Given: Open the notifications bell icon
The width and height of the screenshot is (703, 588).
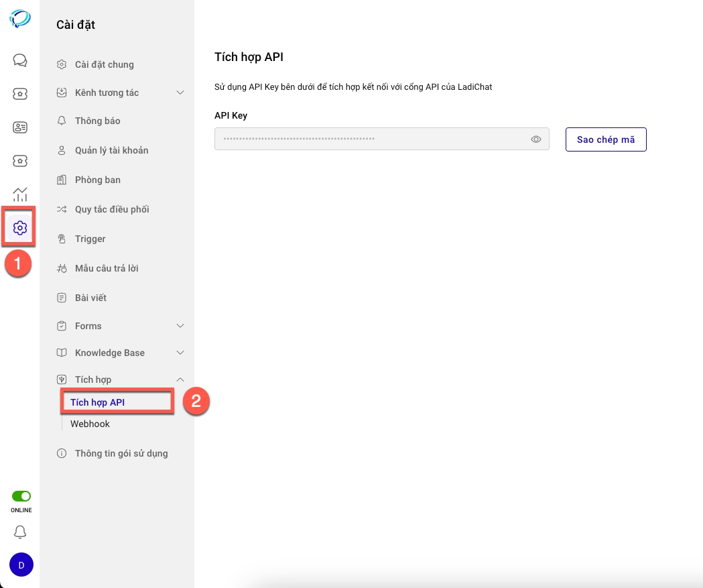Looking at the screenshot, I should point(20,532).
